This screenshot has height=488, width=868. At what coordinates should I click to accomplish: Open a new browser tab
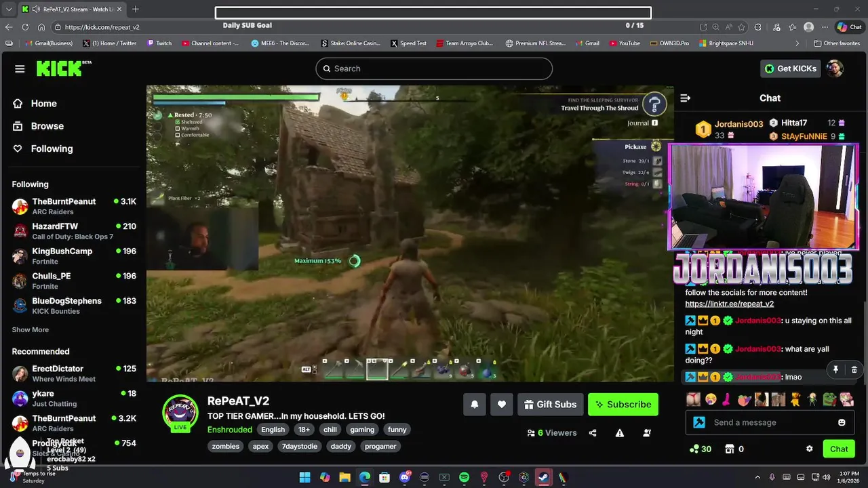[136, 9]
